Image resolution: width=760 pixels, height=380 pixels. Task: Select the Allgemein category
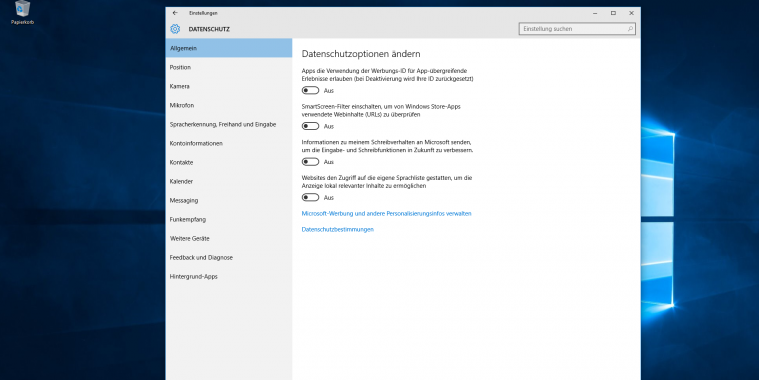(229, 48)
